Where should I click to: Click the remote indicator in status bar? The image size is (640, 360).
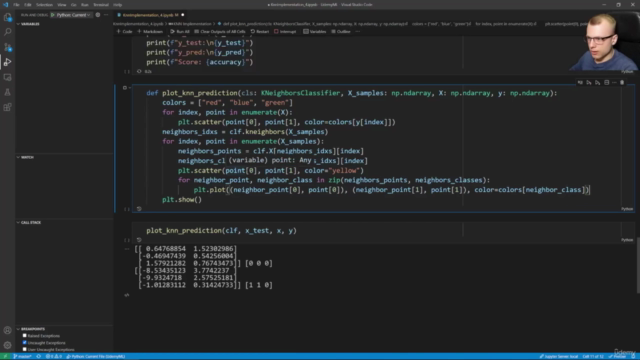[5, 356]
